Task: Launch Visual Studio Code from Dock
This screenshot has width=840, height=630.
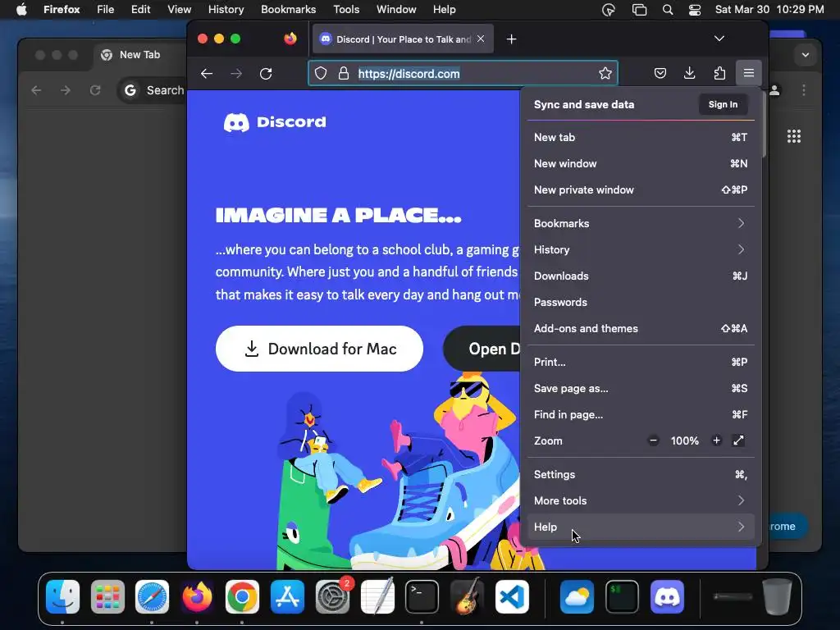Action: (x=512, y=596)
